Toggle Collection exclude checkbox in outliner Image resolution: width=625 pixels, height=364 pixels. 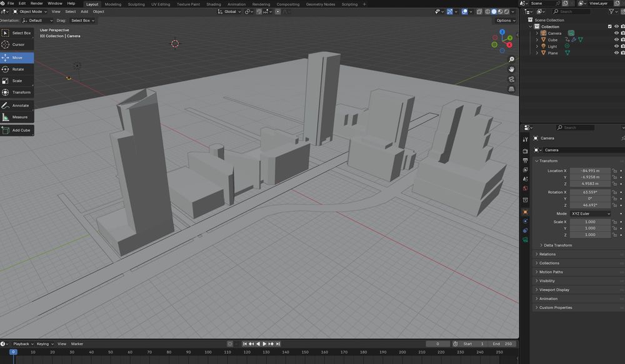click(610, 27)
